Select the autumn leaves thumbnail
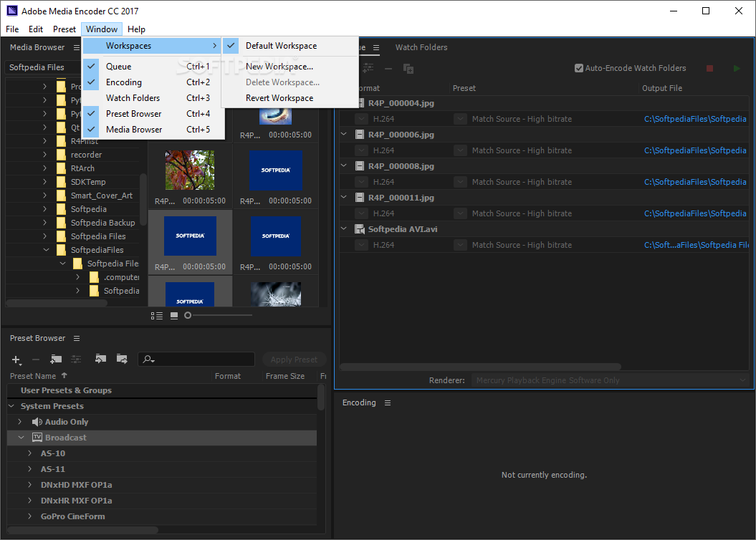 (190, 170)
